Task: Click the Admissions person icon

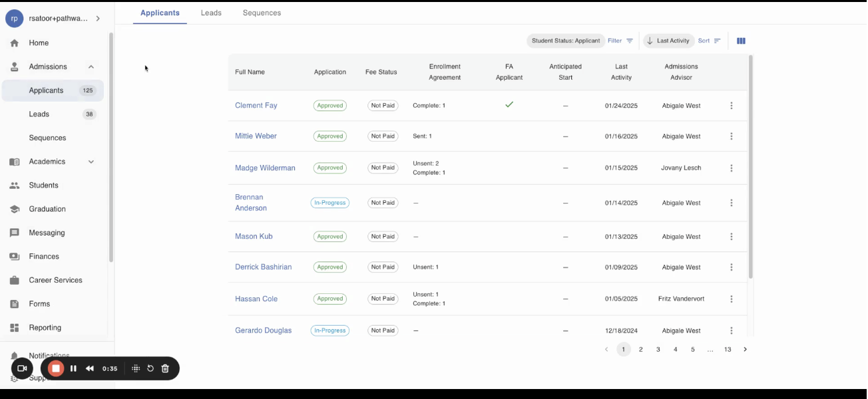Action: [15, 67]
